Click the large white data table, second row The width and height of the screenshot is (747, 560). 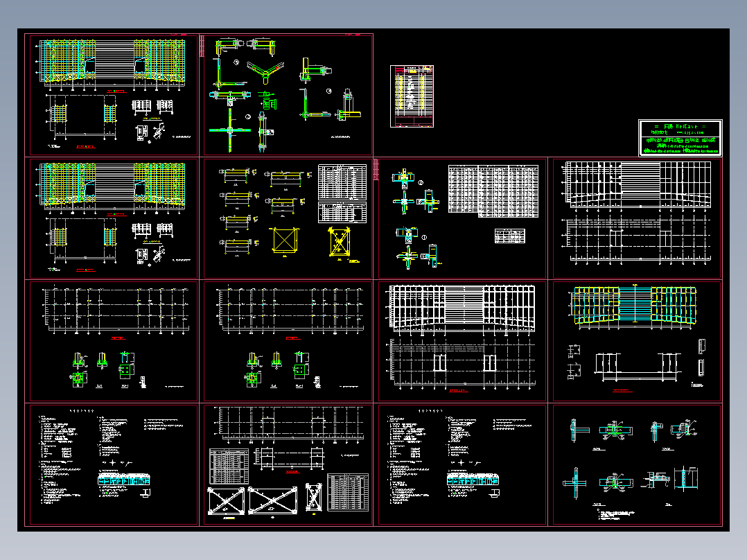[493, 191]
